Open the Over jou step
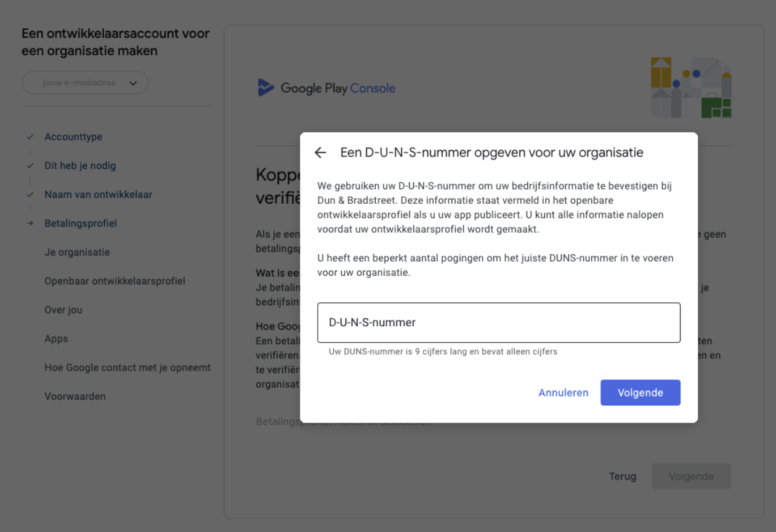776x532 pixels. 63,310
